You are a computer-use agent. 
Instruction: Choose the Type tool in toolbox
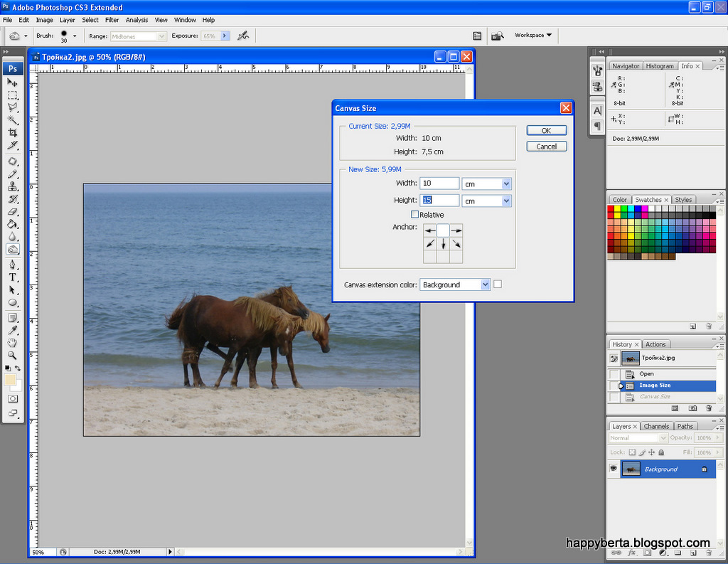[13, 277]
